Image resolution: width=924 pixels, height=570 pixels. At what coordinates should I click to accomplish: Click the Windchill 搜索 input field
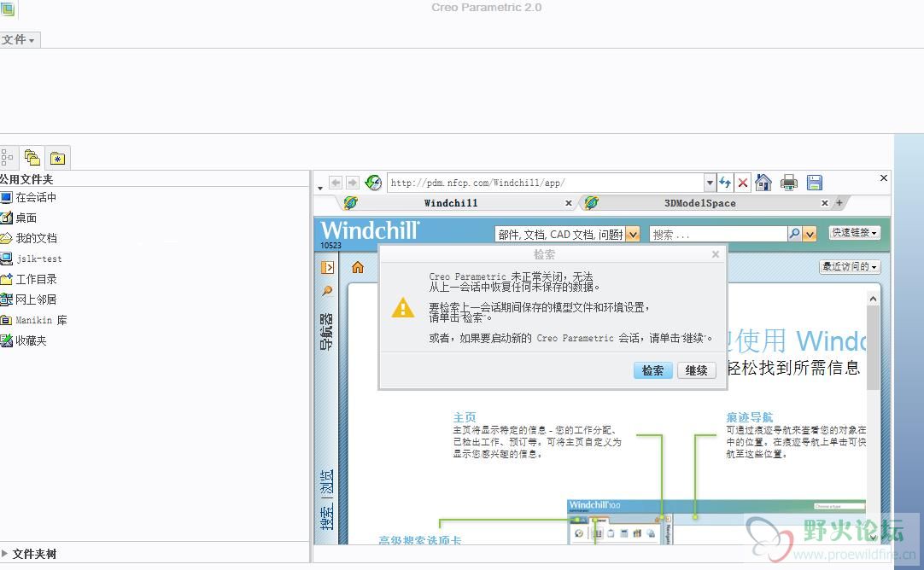717,235
